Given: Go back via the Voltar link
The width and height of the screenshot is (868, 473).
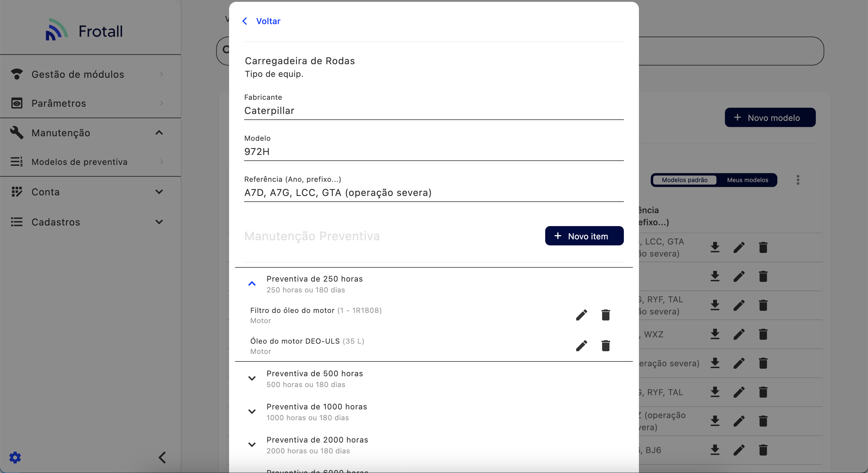Looking at the screenshot, I should click(x=268, y=21).
